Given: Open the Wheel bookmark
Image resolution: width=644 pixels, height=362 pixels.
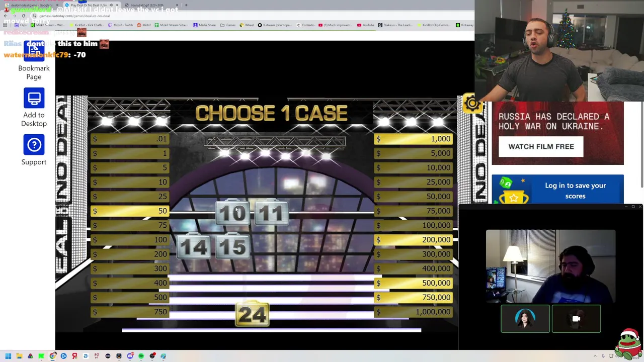Looking at the screenshot, I should click(x=247, y=25).
